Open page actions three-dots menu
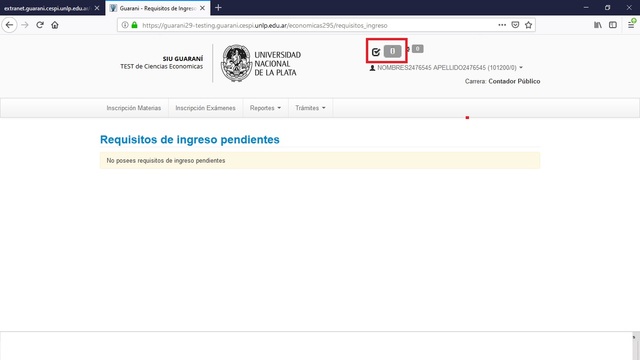This screenshot has width=640, height=360. coord(502,25)
